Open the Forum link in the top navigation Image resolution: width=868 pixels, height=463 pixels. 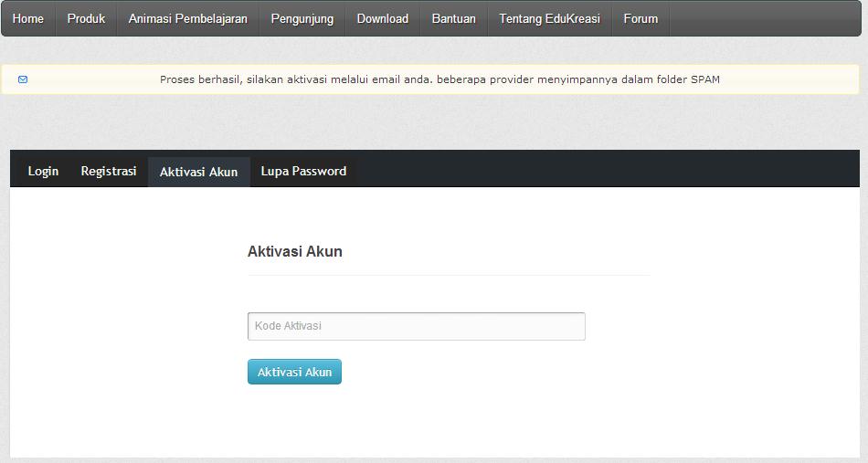coord(640,19)
